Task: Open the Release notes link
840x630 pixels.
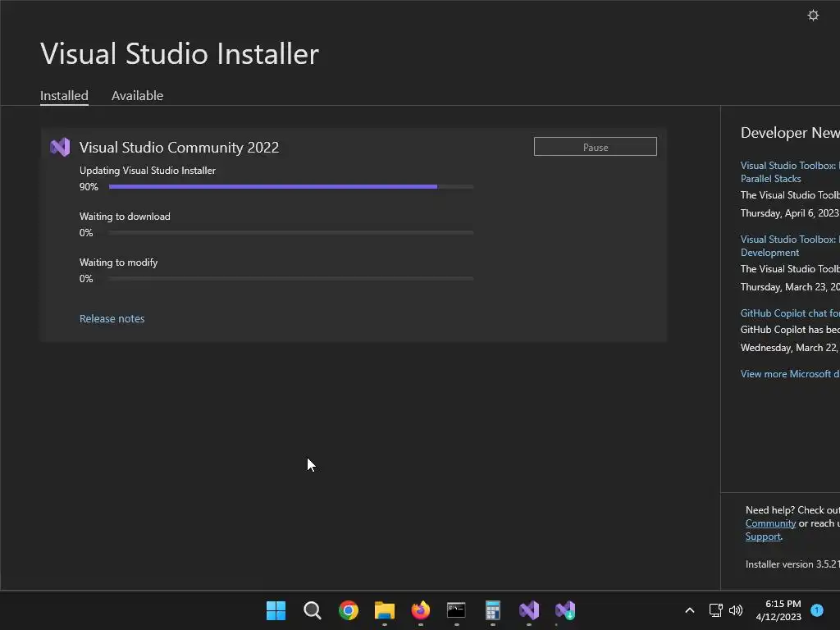Action: pyautogui.click(x=112, y=319)
